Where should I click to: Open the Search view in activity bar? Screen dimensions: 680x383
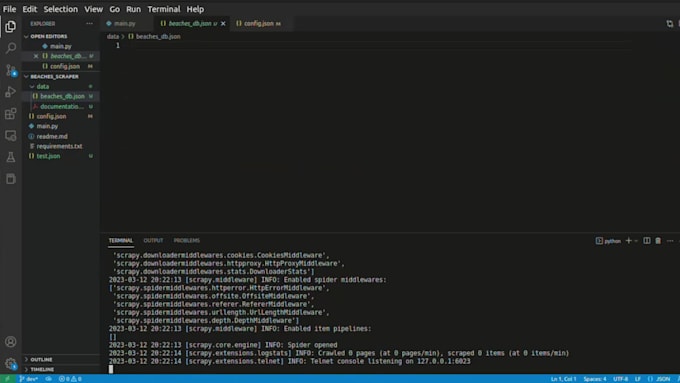(x=10, y=48)
